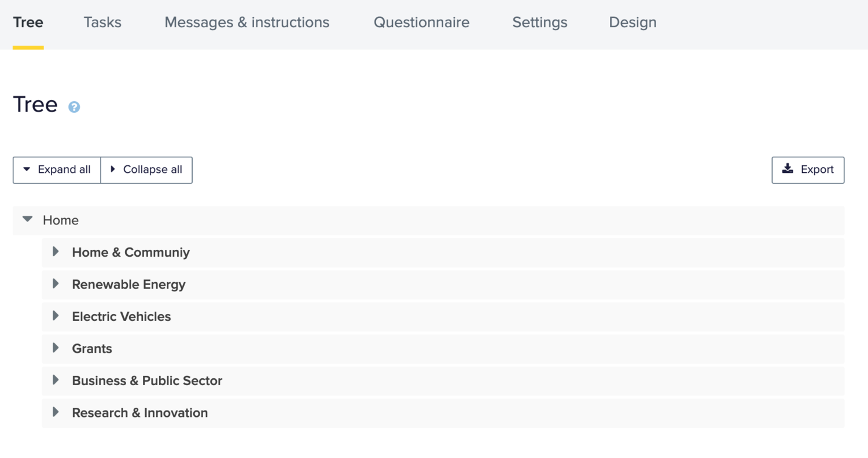
Task: Select the Research & Innovation label
Action: [x=140, y=413]
